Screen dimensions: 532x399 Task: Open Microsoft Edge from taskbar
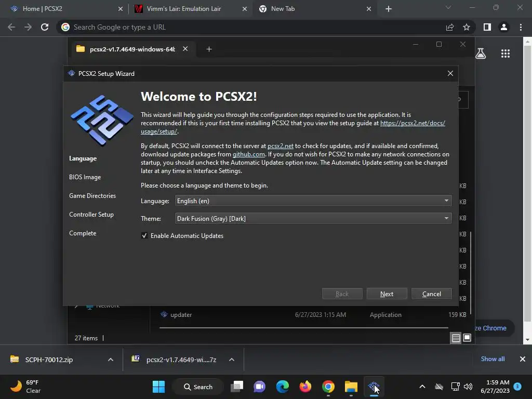pyautogui.click(x=282, y=387)
